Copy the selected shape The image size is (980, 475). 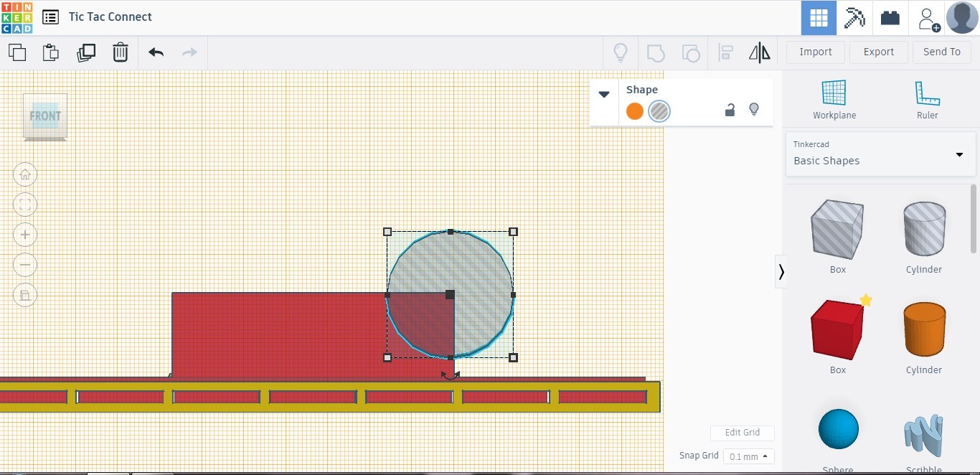[x=17, y=52]
